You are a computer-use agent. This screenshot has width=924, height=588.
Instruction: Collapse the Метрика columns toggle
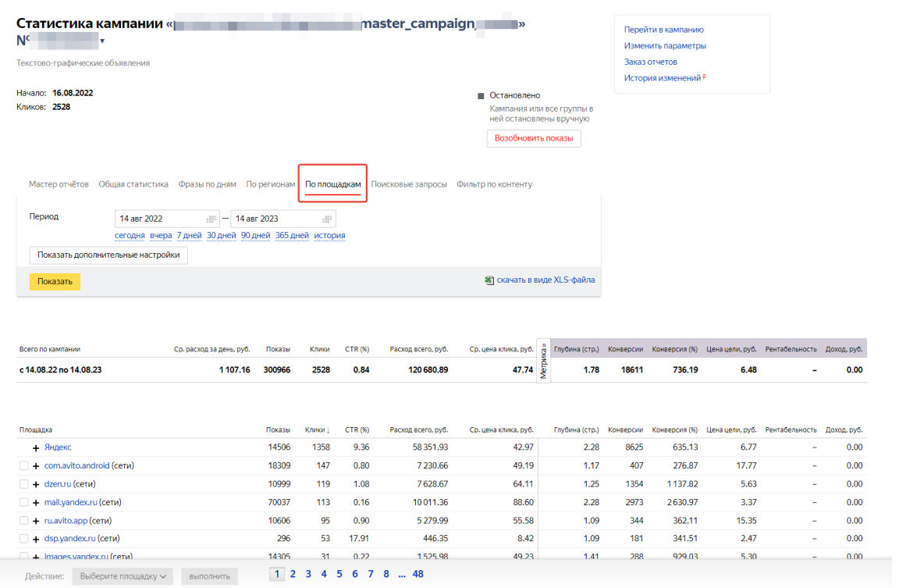(543, 361)
